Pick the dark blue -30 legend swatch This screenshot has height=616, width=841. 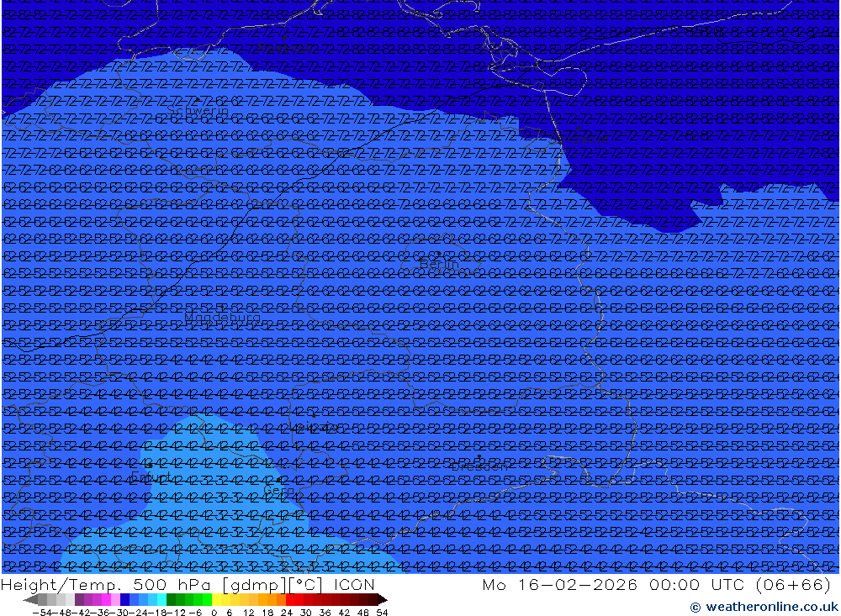click(x=124, y=600)
